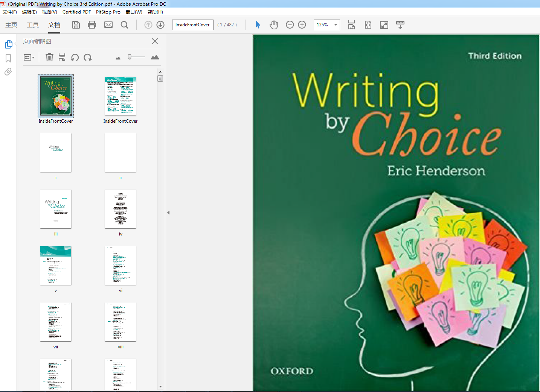This screenshot has height=392, width=540.
Task: Select page v contents thumbnail
Action: click(x=56, y=265)
